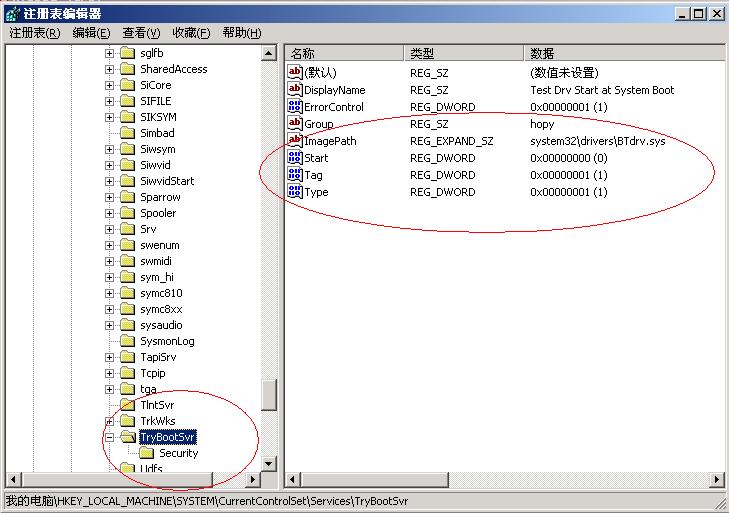729x513 pixels.
Task: Open the 查看(V) menu
Action: 141,33
